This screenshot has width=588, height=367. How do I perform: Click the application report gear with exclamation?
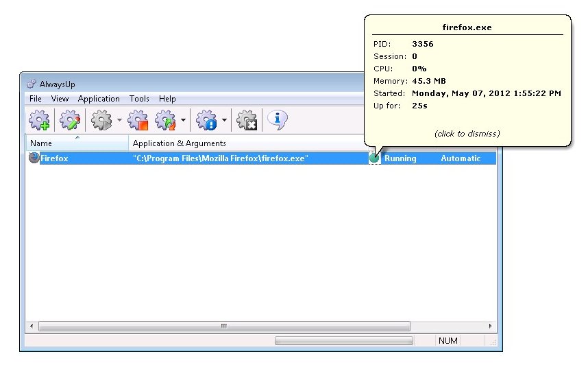tap(206, 120)
